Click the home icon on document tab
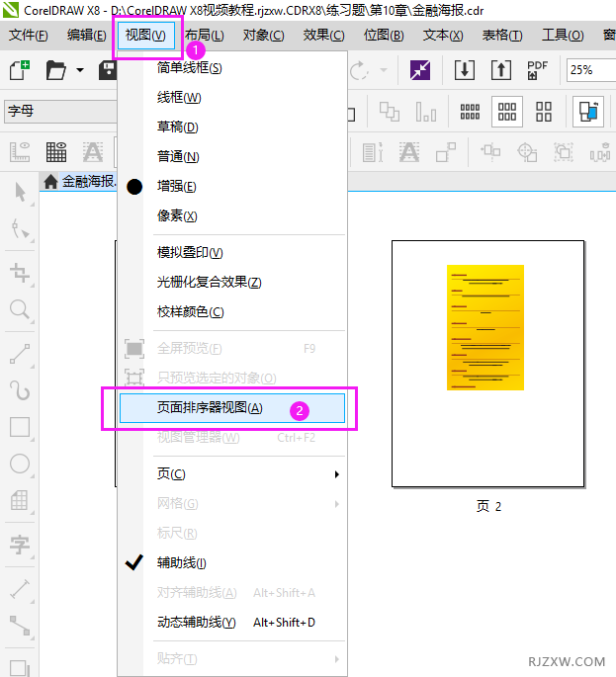 click(50, 181)
